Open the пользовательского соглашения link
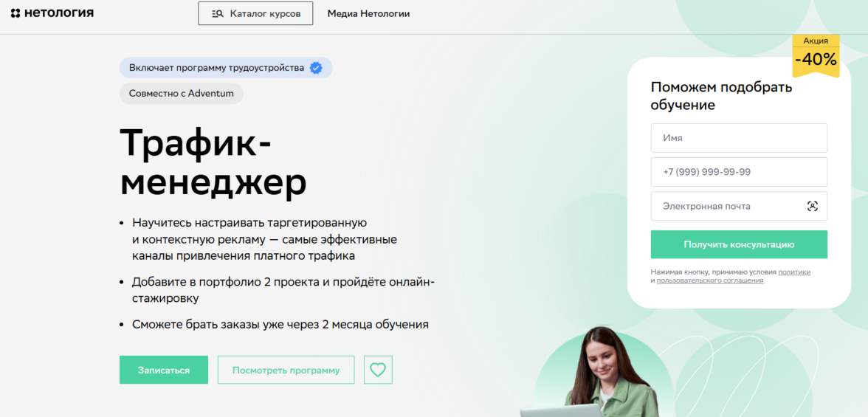 point(710,280)
